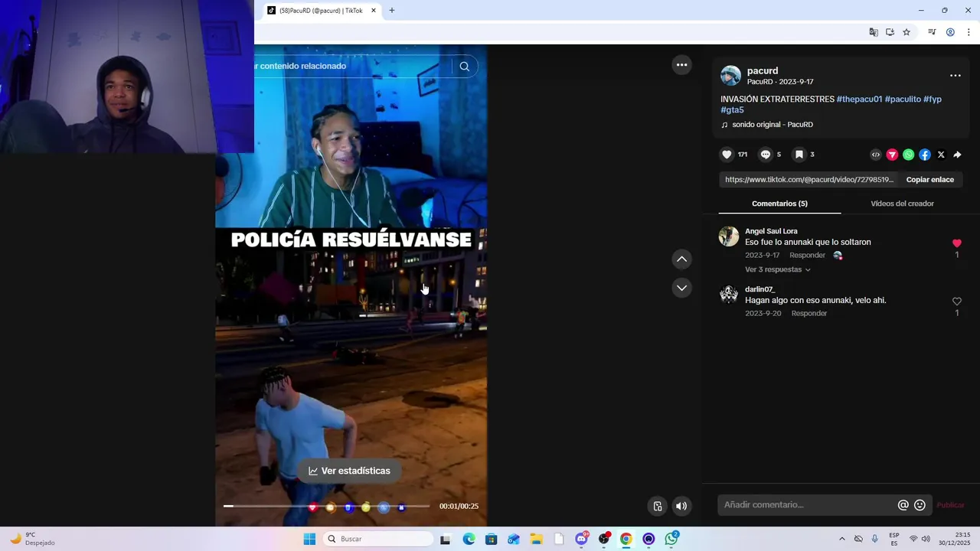Like Angel Saul Lora's comment
Image resolution: width=980 pixels, height=551 pixels.
(x=956, y=243)
